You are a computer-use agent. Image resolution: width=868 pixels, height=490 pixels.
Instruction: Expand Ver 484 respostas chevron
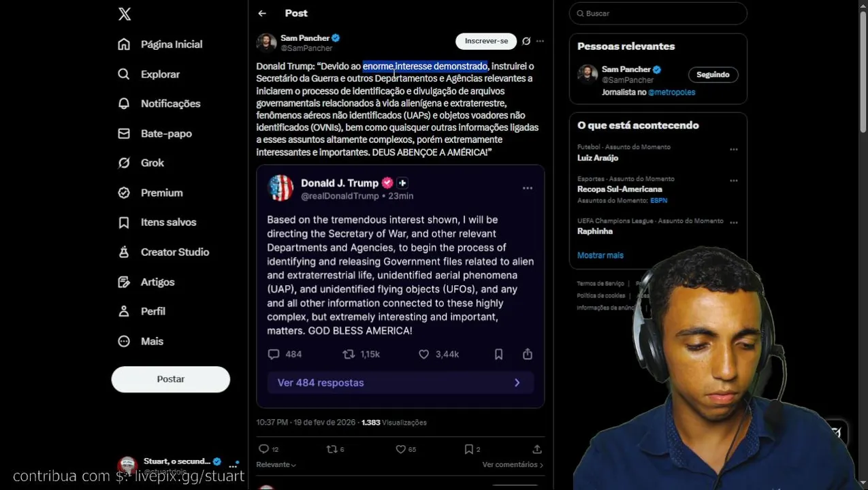(x=517, y=382)
